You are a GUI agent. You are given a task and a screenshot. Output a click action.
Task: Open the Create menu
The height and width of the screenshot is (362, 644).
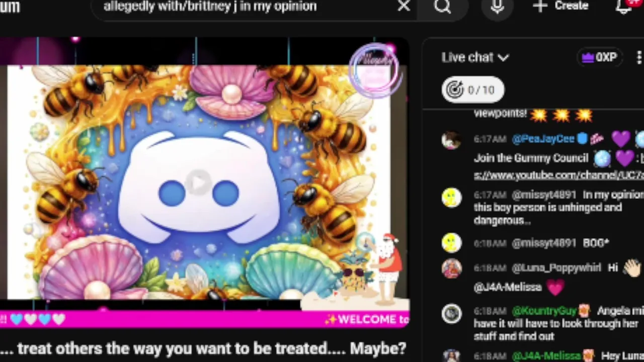561,6
